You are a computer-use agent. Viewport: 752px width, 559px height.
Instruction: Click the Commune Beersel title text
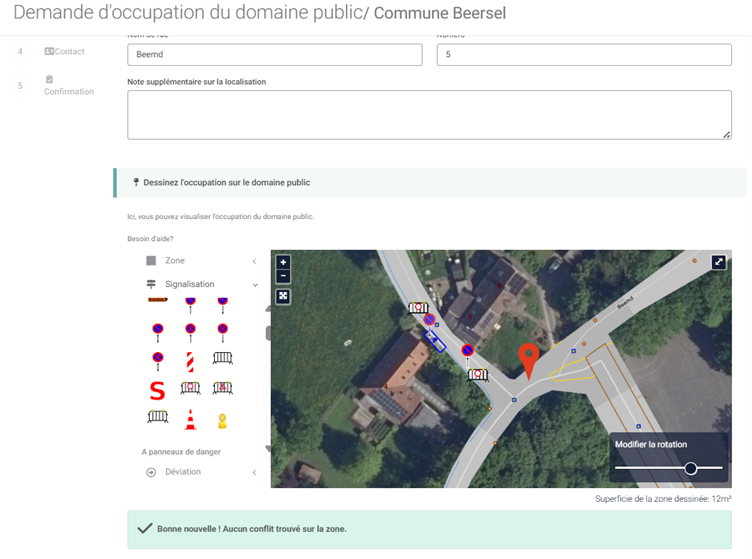(440, 13)
